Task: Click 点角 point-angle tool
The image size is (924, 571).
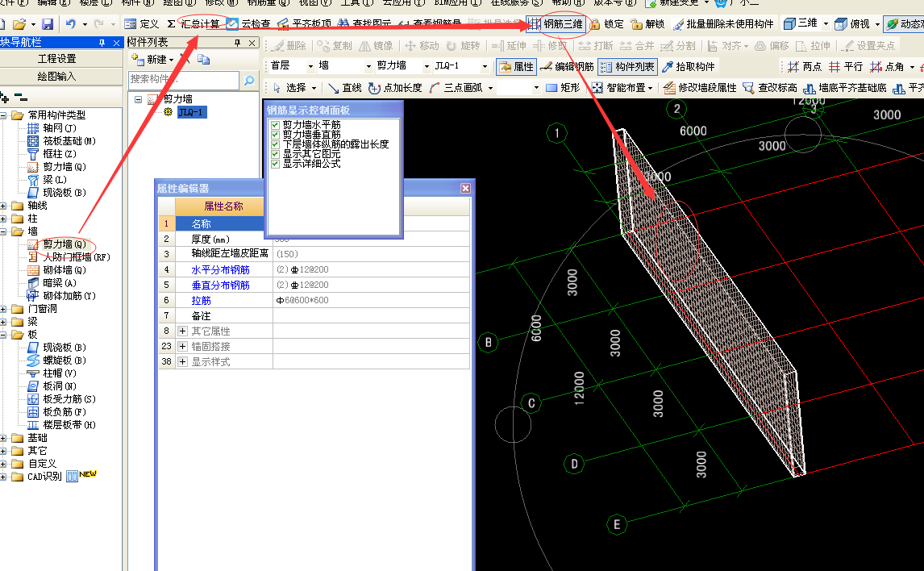Action: [887, 67]
